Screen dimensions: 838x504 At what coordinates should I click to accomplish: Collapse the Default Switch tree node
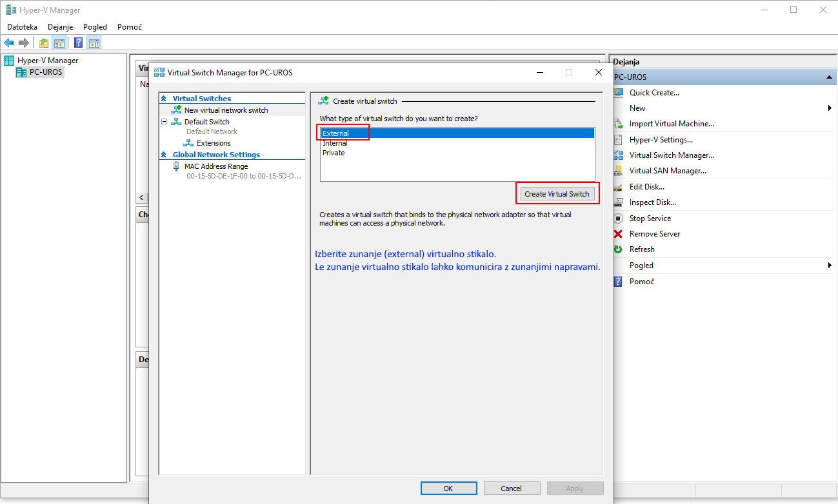pyautogui.click(x=165, y=122)
